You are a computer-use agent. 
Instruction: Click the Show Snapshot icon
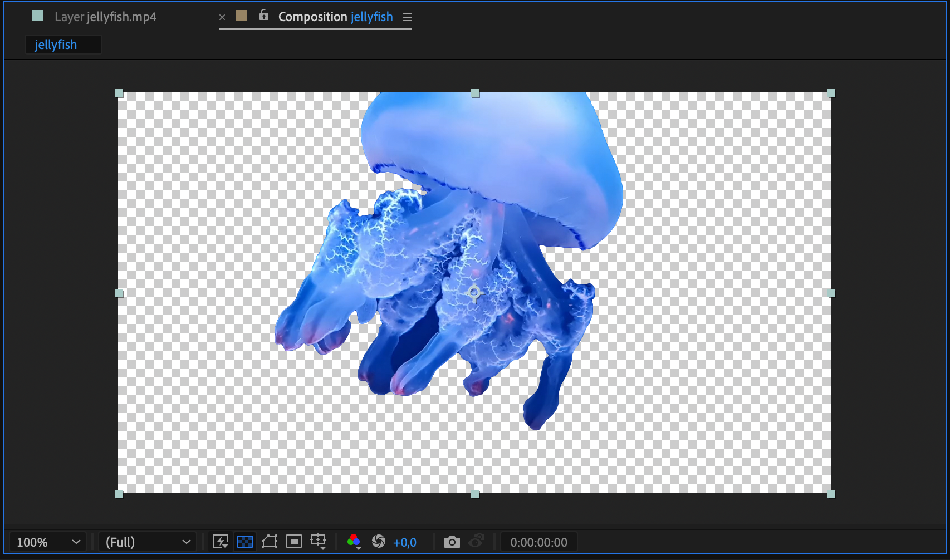pyautogui.click(x=477, y=542)
